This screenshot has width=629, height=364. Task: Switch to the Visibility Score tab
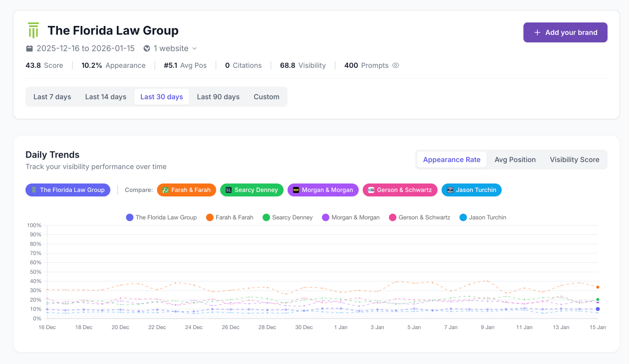pos(574,160)
